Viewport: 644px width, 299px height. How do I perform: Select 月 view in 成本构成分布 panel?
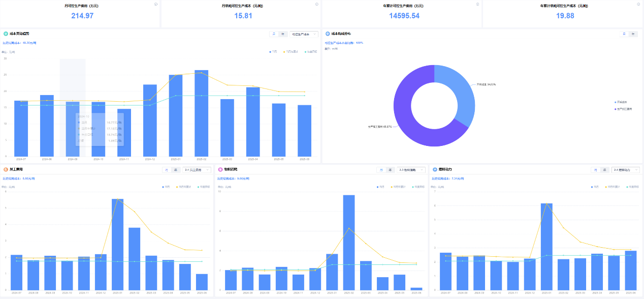coord(624,34)
